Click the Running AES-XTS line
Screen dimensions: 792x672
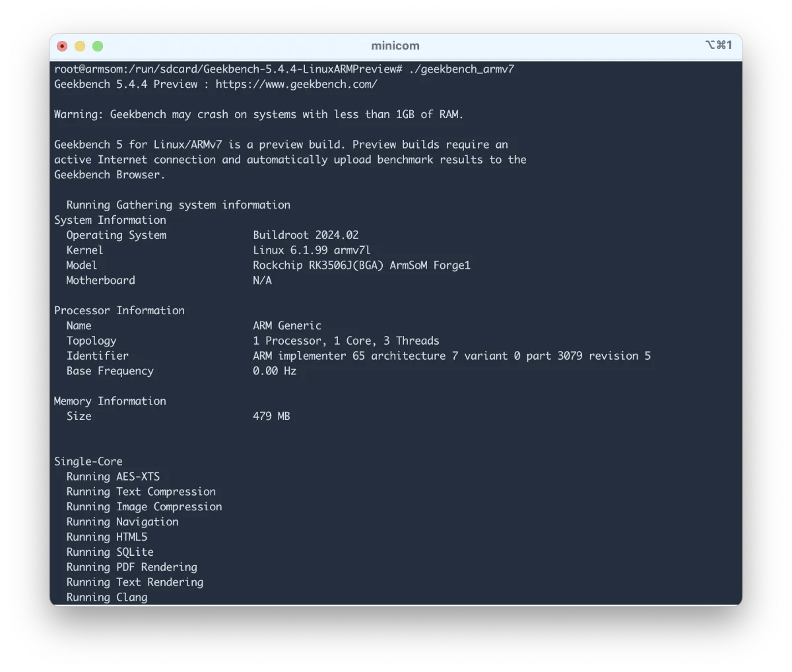point(113,477)
